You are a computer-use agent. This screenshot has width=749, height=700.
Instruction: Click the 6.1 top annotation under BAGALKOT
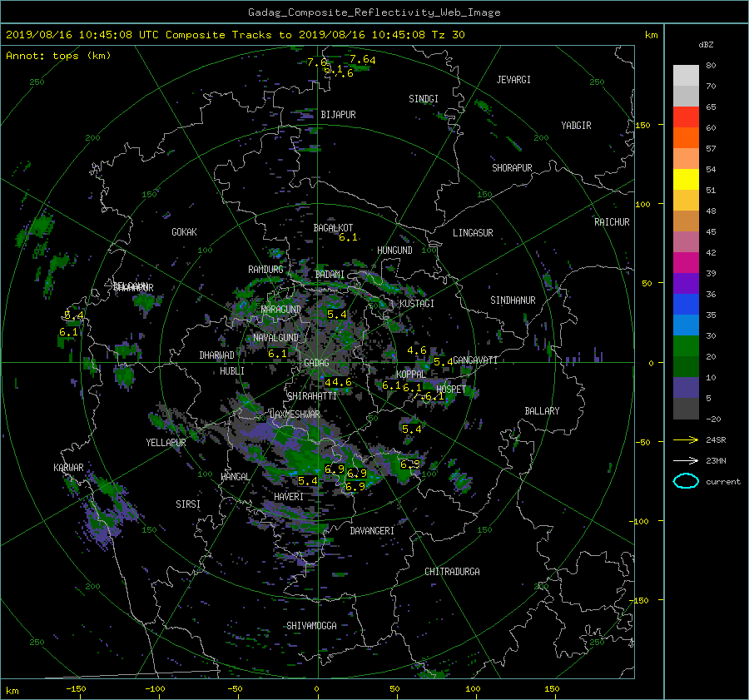pyautogui.click(x=348, y=237)
